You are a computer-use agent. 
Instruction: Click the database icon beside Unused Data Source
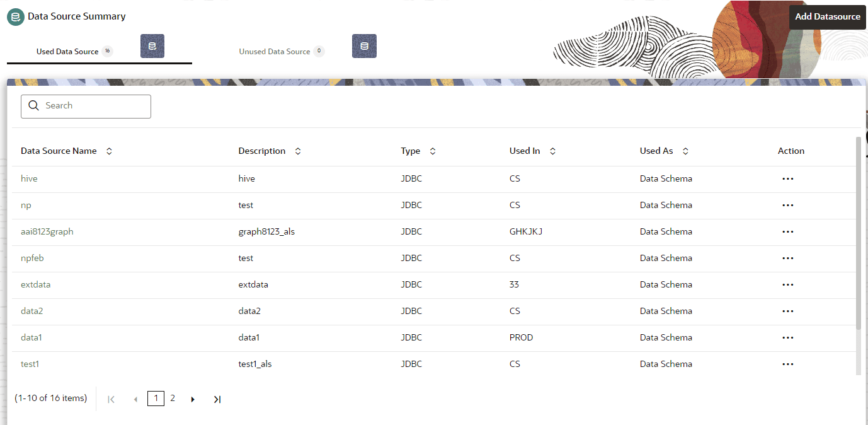coord(364,46)
